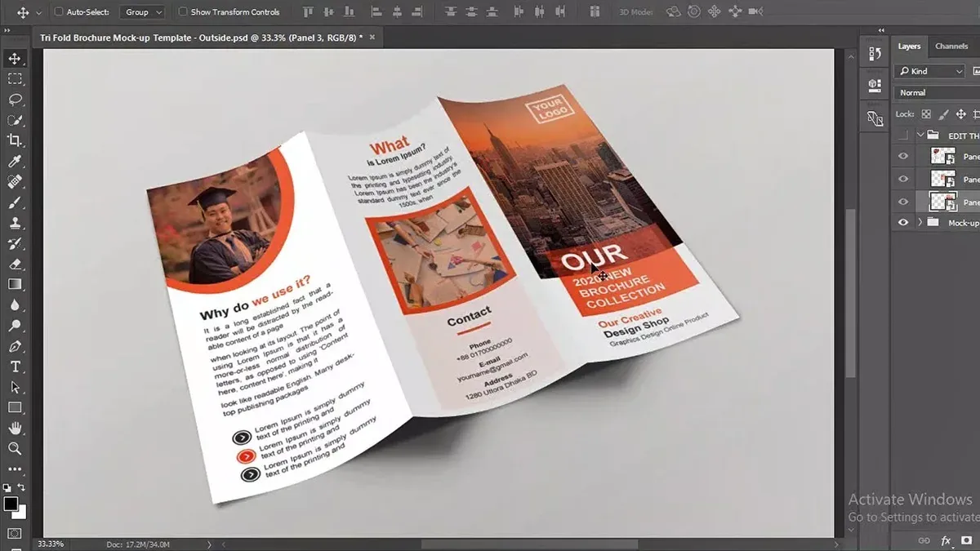The image size is (980, 551).
Task: Select the Brush tool
Action: tap(15, 202)
